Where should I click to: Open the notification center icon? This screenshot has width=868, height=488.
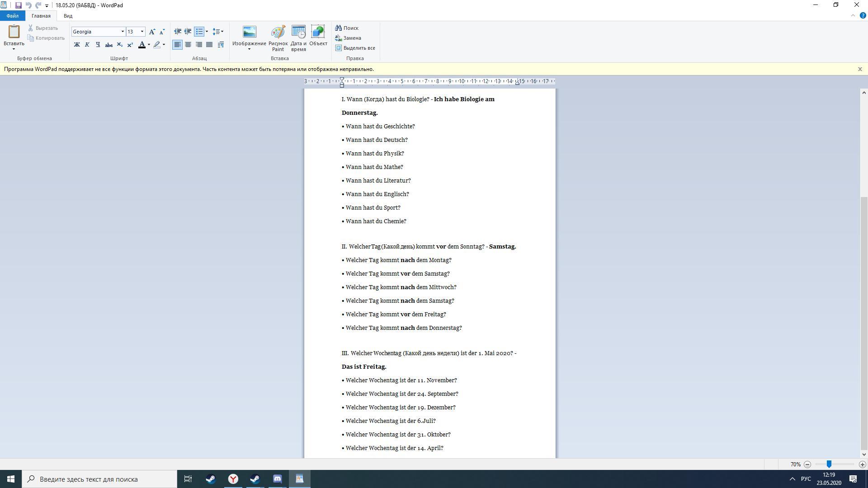click(853, 479)
